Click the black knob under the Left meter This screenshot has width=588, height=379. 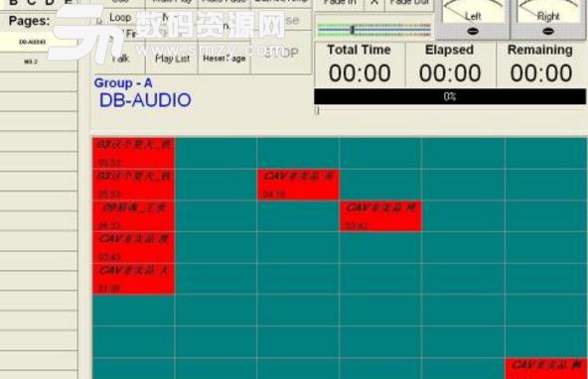coord(473,31)
